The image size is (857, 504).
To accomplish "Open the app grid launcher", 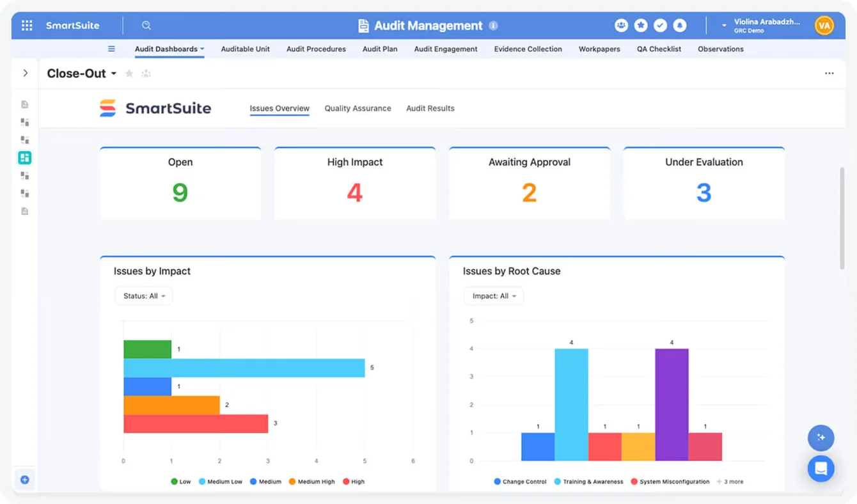I will click(27, 26).
